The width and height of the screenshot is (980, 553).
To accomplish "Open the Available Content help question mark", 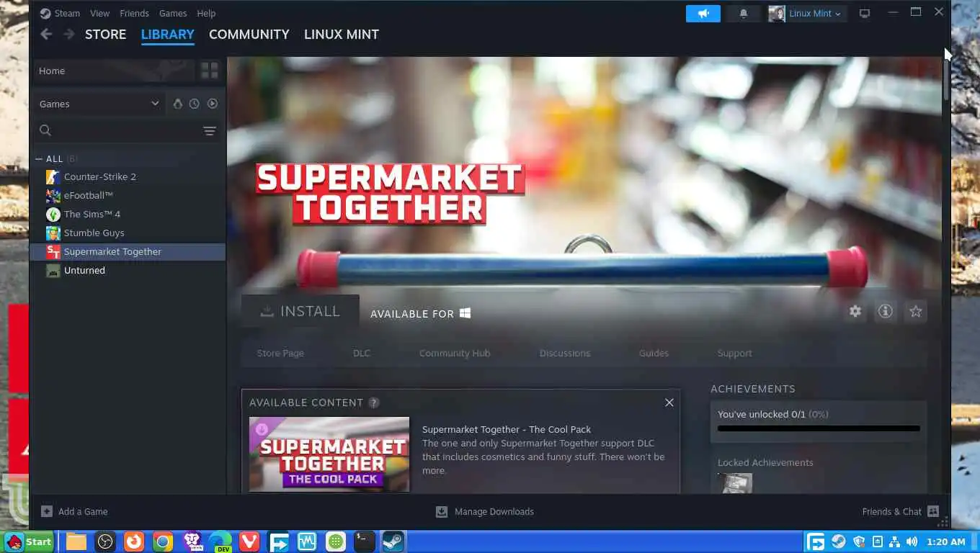I will (374, 403).
